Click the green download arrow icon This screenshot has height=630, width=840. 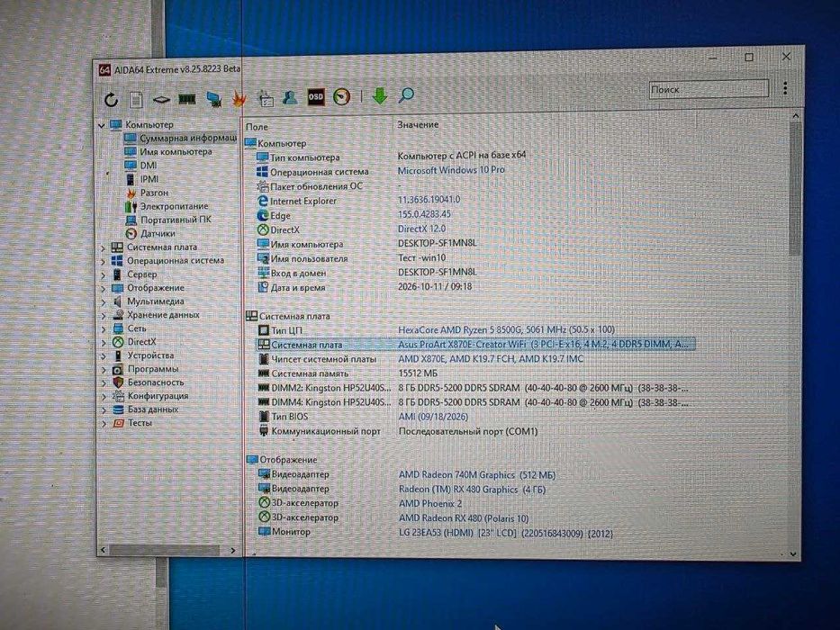(380, 96)
